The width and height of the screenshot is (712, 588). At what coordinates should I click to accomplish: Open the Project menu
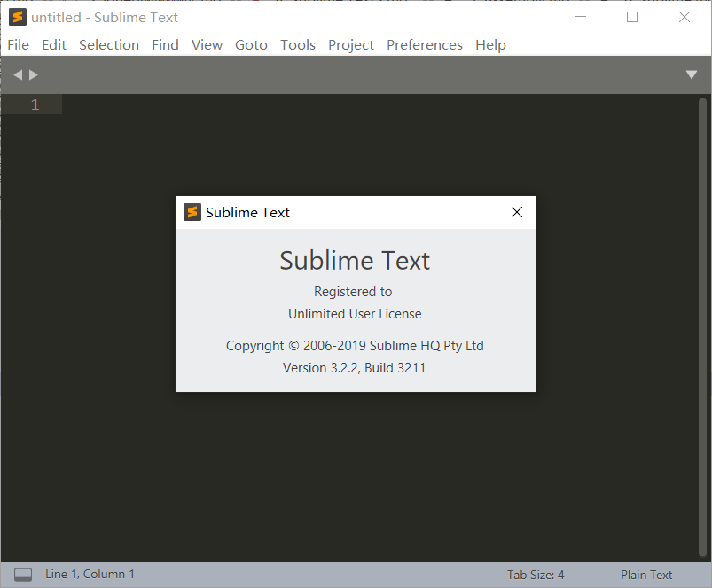click(351, 45)
